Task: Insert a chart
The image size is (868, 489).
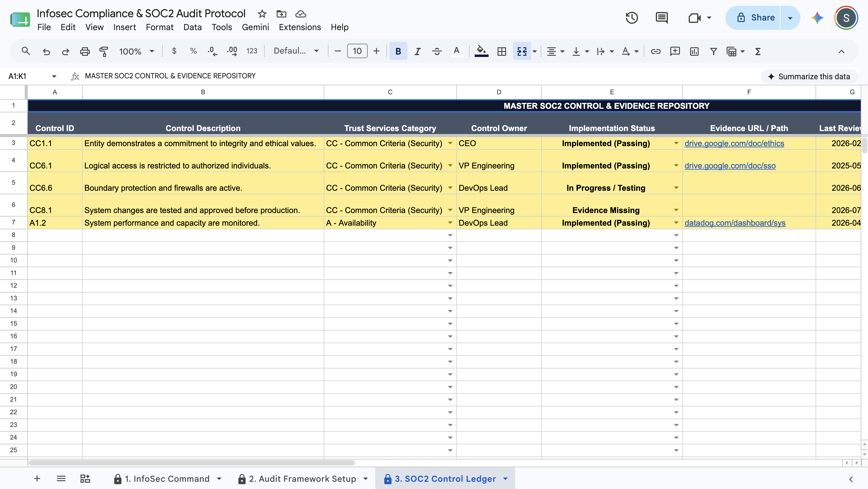Action: (x=694, y=51)
